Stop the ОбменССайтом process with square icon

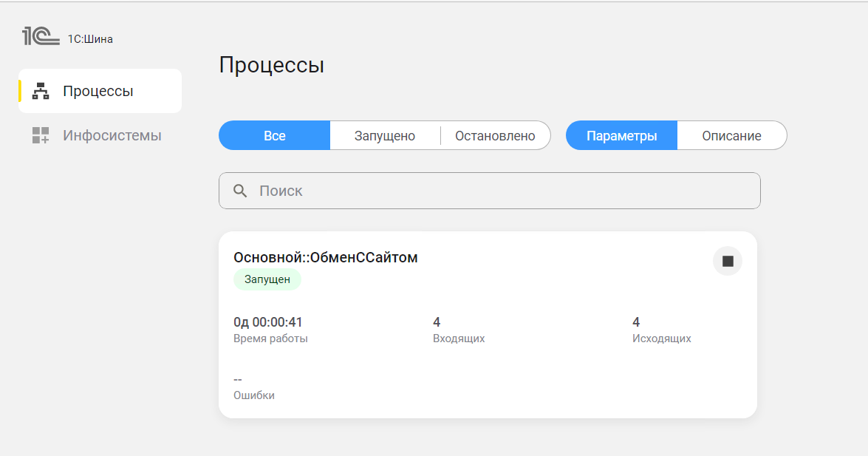[x=728, y=261]
